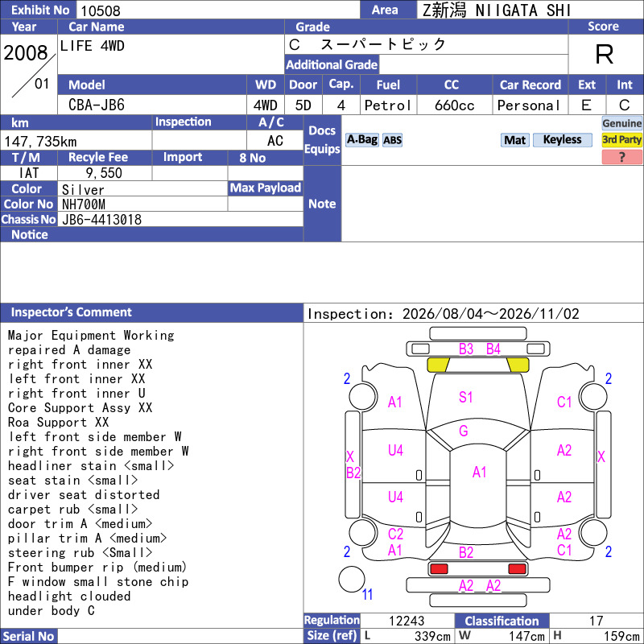Click the score value R

point(605,54)
